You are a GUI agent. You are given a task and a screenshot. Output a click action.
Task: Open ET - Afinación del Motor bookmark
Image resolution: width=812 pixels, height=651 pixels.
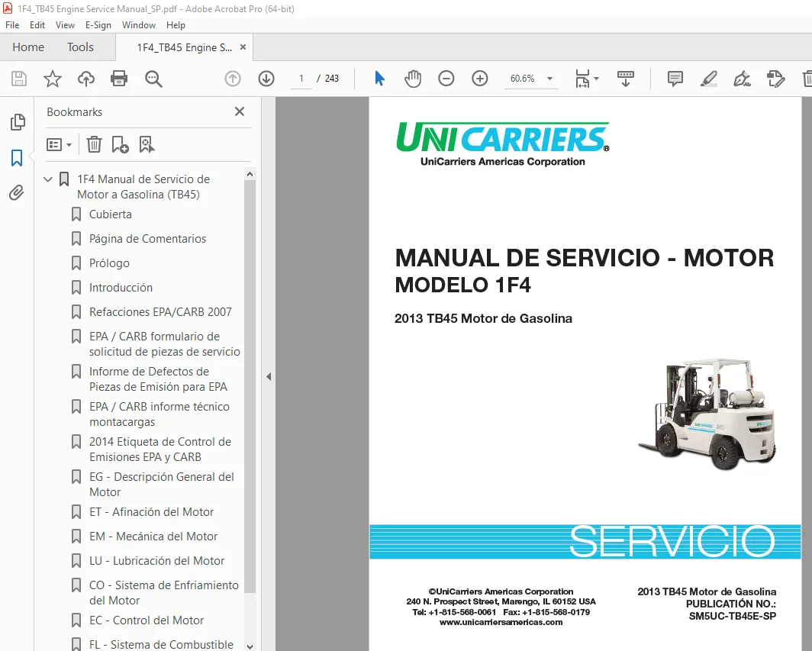coord(151,511)
